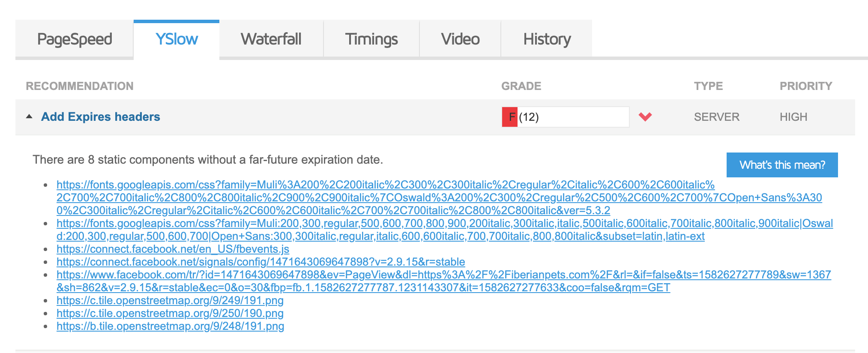Open the Facebook signals config link

pyautogui.click(x=260, y=262)
